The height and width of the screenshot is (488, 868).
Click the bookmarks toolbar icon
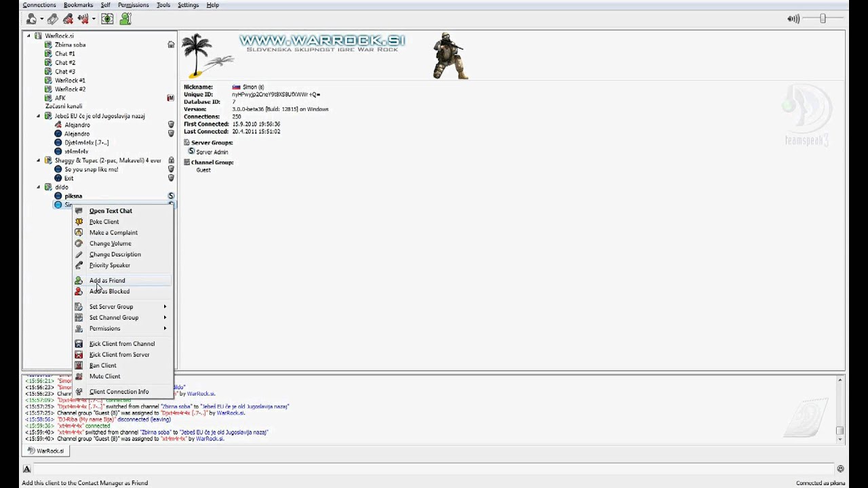(53, 19)
